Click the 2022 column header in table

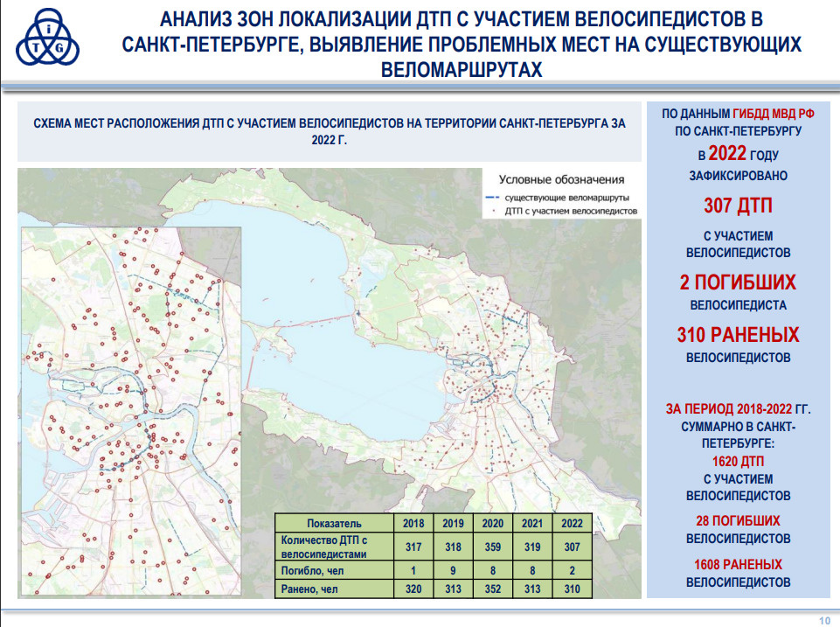572,523
